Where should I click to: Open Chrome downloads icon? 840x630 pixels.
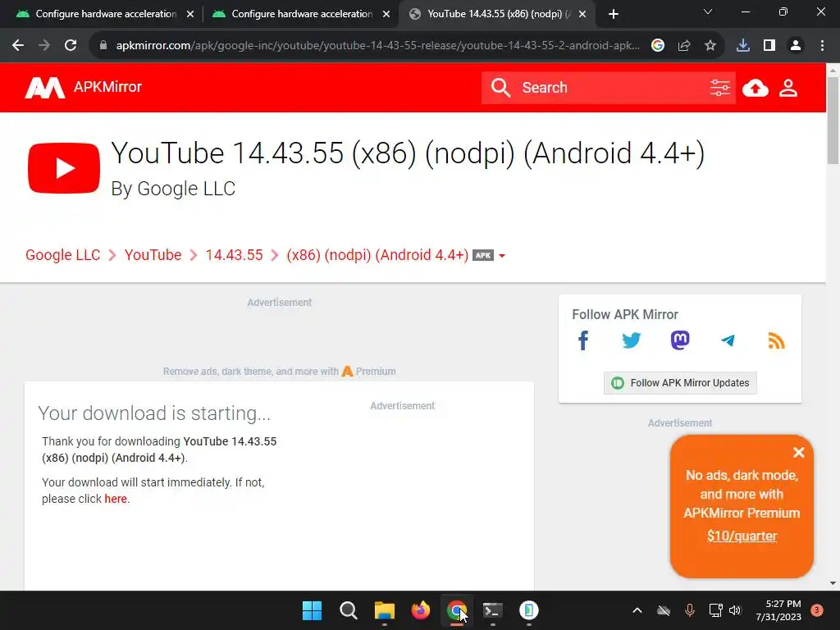click(x=742, y=46)
